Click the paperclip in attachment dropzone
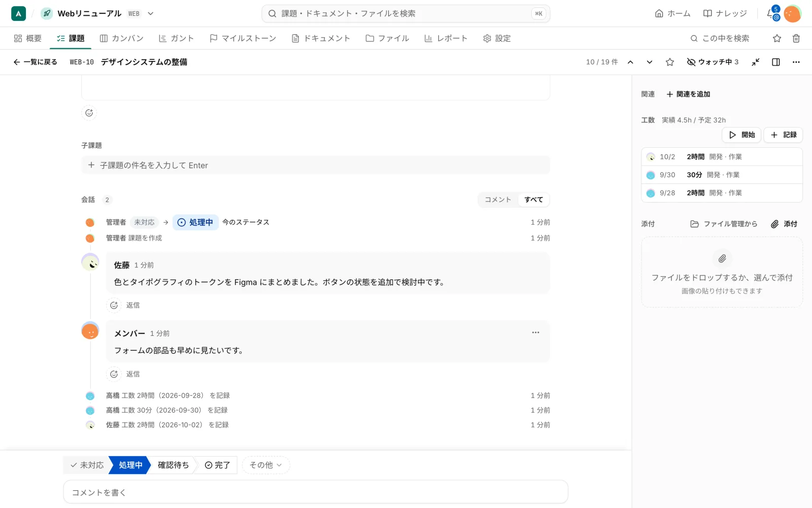Screen dimensions: 812x508 tap(722, 259)
